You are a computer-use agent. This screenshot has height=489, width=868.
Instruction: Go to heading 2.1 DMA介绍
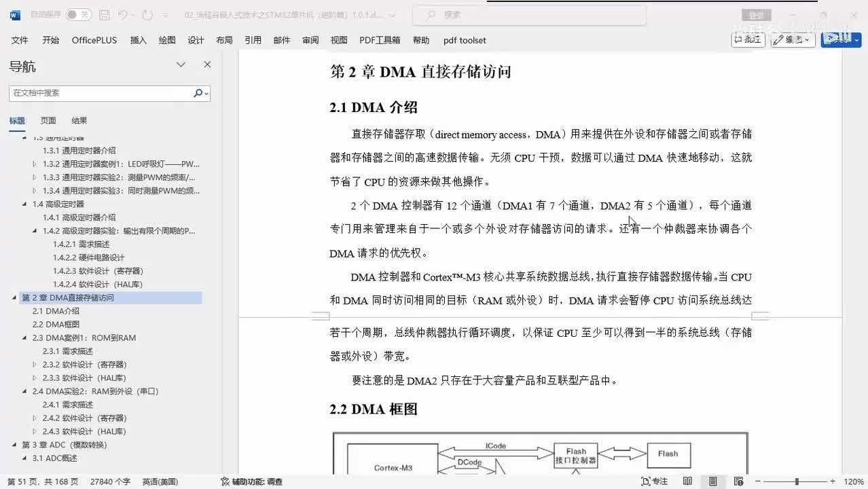[56, 311]
